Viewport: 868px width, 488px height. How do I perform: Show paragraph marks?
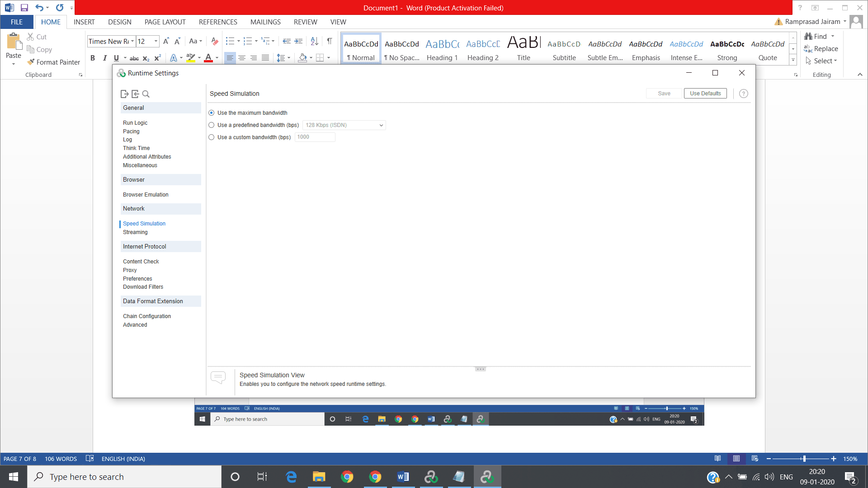click(x=330, y=41)
